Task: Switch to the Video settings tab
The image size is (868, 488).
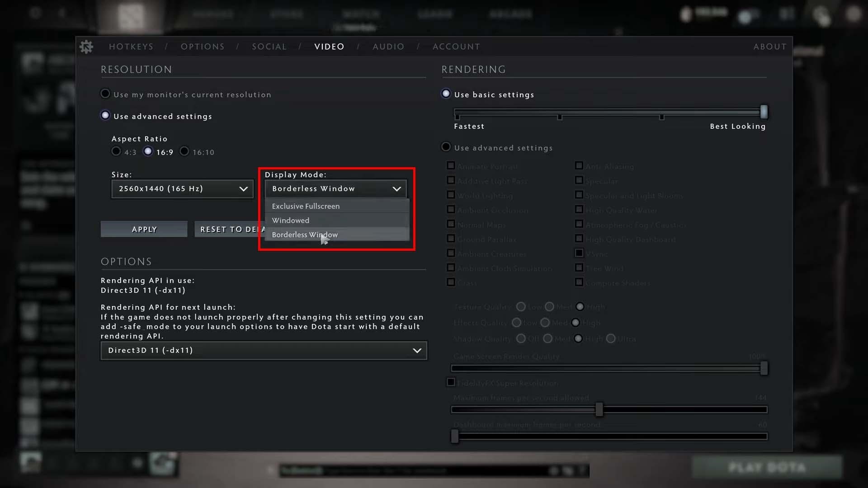Action: click(329, 47)
